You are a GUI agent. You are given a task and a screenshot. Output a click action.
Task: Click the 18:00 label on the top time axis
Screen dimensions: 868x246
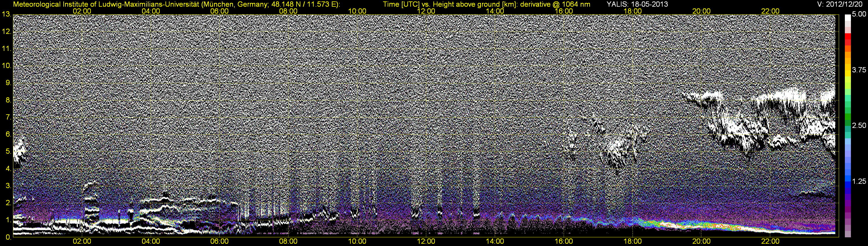[632, 11]
